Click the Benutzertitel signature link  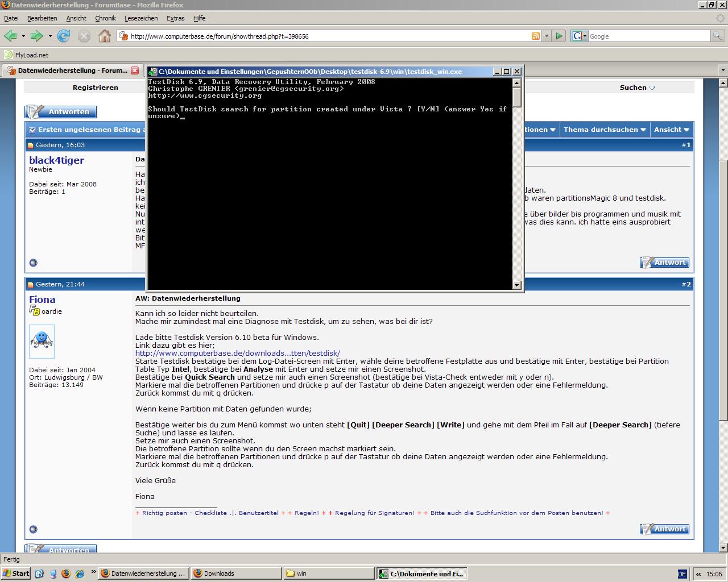click(x=259, y=513)
